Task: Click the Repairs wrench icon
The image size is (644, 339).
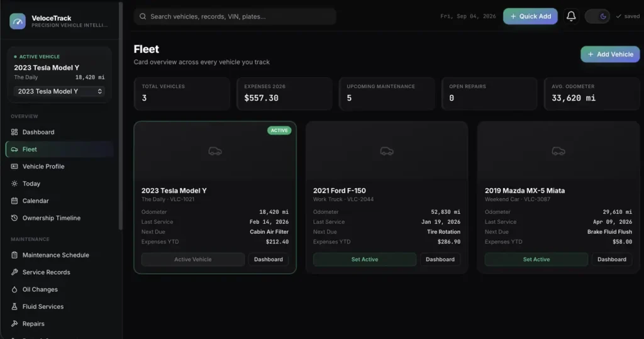Action: 14,324
